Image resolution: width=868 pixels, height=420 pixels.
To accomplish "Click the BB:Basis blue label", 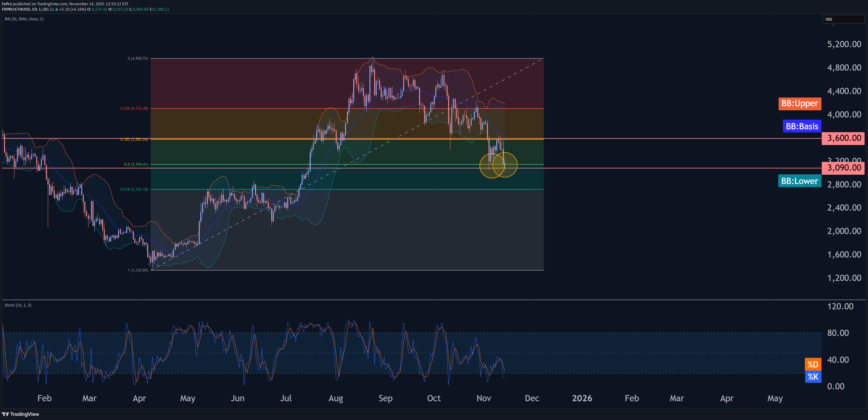I will [802, 126].
